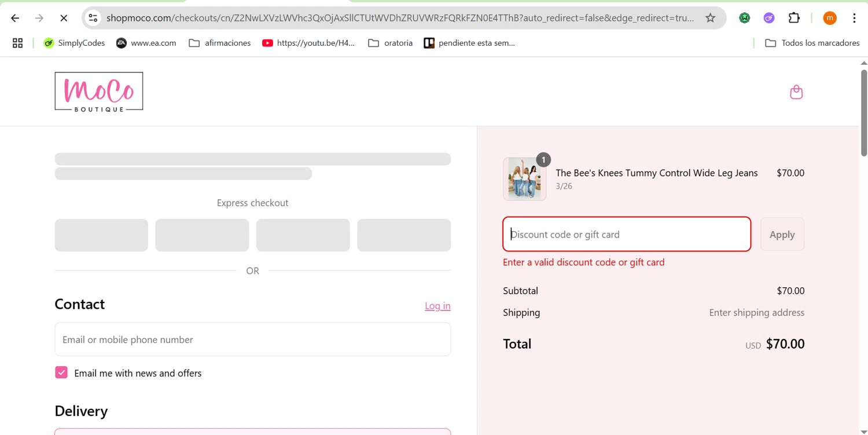868x435 pixels.
Task: Click the MoCo Boutique logo
Action: pos(99,92)
